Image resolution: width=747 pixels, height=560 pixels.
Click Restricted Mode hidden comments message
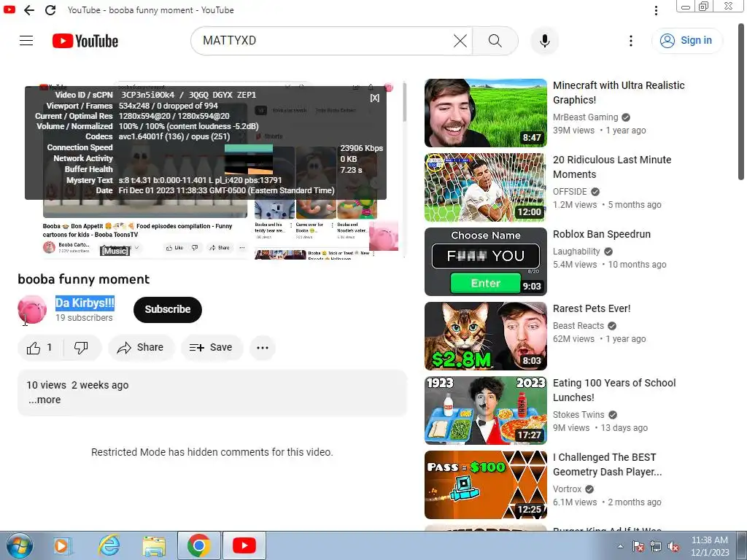(x=212, y=452)
